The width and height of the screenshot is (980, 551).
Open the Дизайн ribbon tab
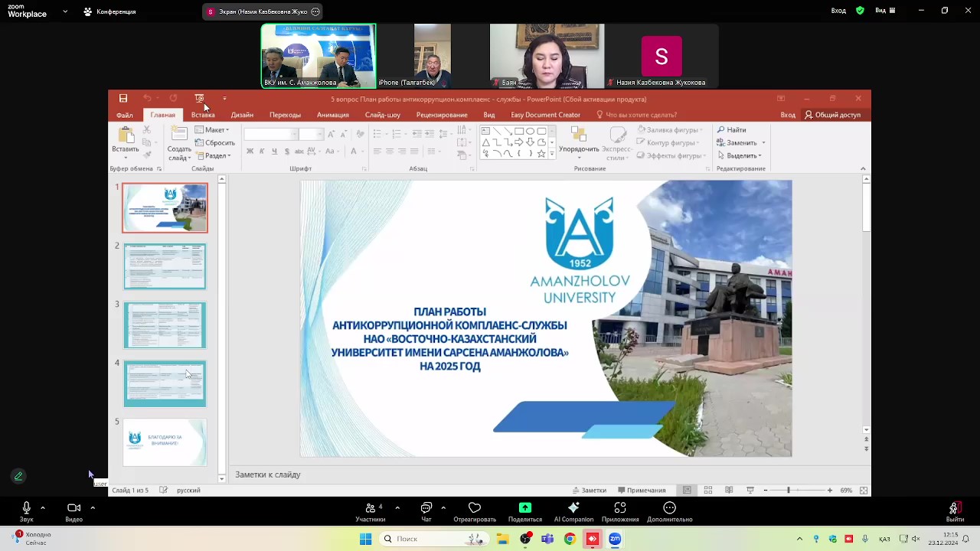[x=242, y=115]
